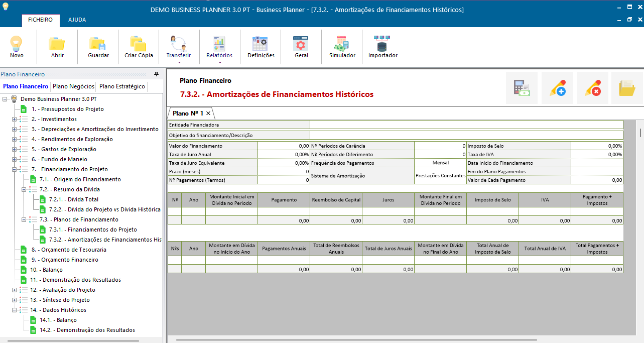Viewport: 644px width, 343px height.
Task: Expand 5. - Gastos de Exploração node
Action: tap(14, 149)
